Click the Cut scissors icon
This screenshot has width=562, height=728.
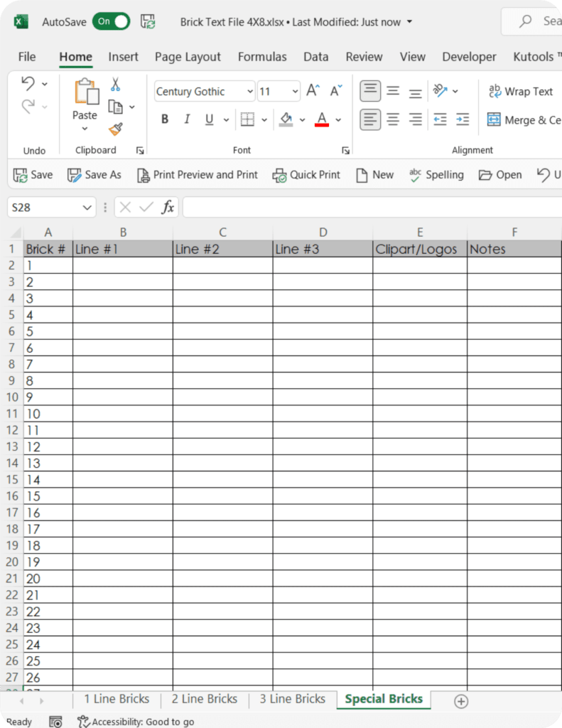[115, 85]
